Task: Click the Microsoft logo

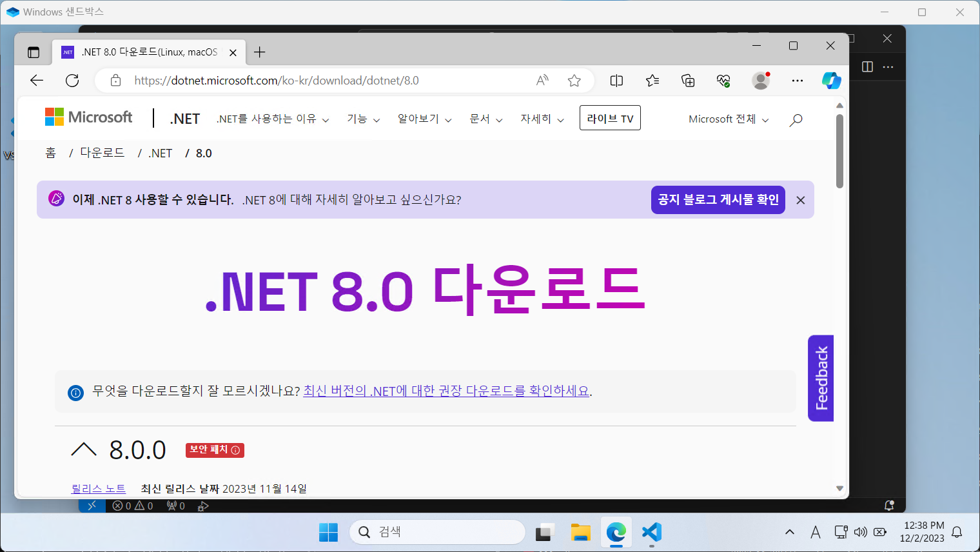Action: coord(88,117)
